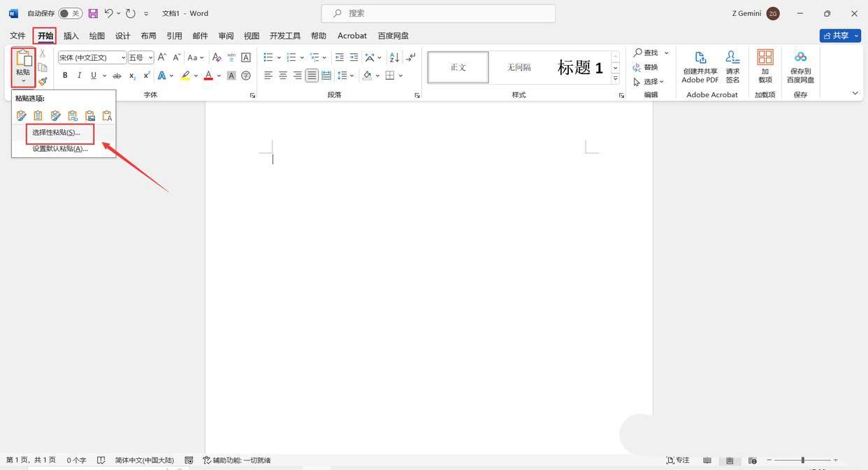The width and height of the screenshot is (868, 470).
Task: Select the Format Painter brush
Action: coord(43,81)
